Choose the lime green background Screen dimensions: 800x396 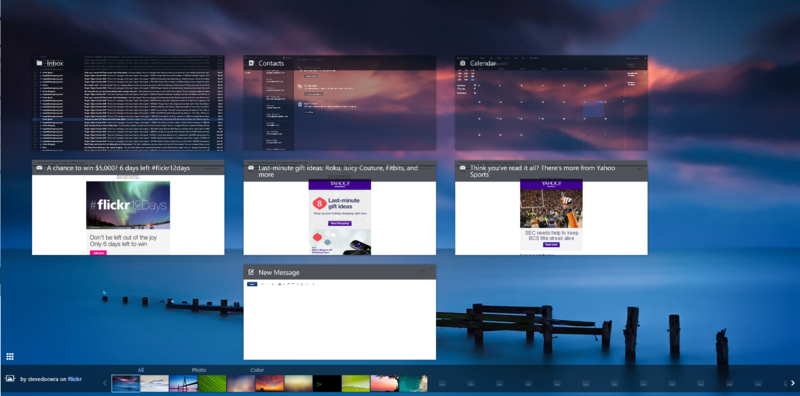pyautogui.click(x=356, y=383)
